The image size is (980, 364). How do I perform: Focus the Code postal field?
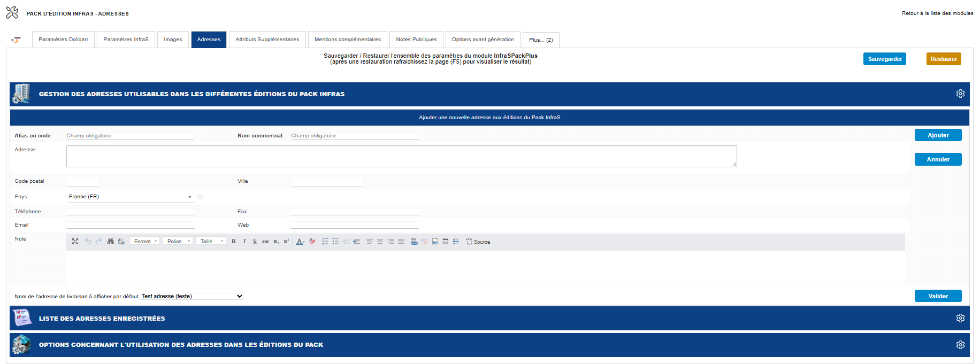pyautogui.click(x=82, y=181)
